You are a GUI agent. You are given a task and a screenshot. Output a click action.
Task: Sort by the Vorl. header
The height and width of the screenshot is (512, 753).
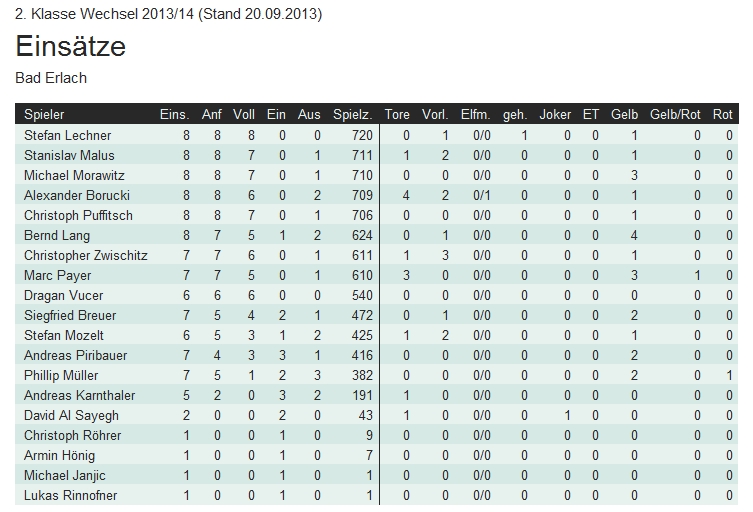[x=435, y=115]
